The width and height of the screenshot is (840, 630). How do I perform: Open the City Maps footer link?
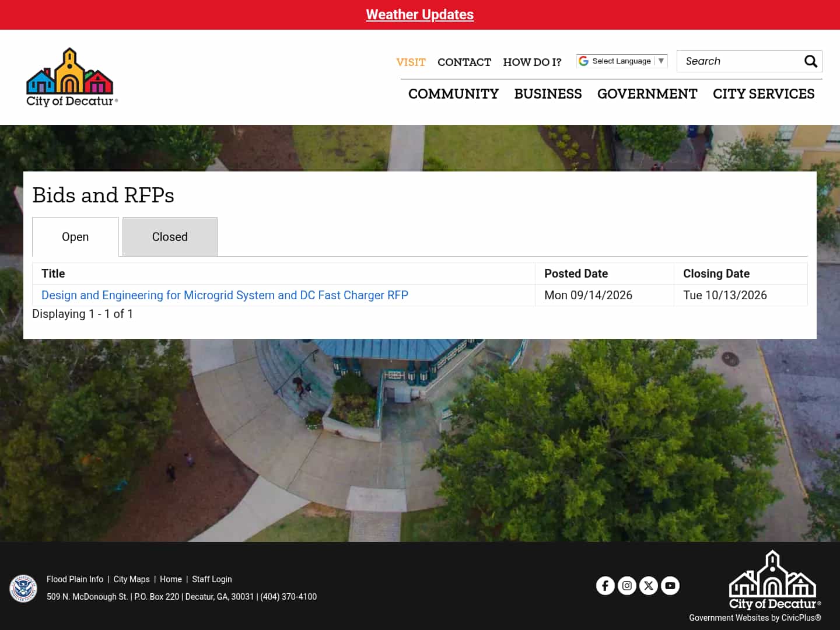(x=131, y=579)
